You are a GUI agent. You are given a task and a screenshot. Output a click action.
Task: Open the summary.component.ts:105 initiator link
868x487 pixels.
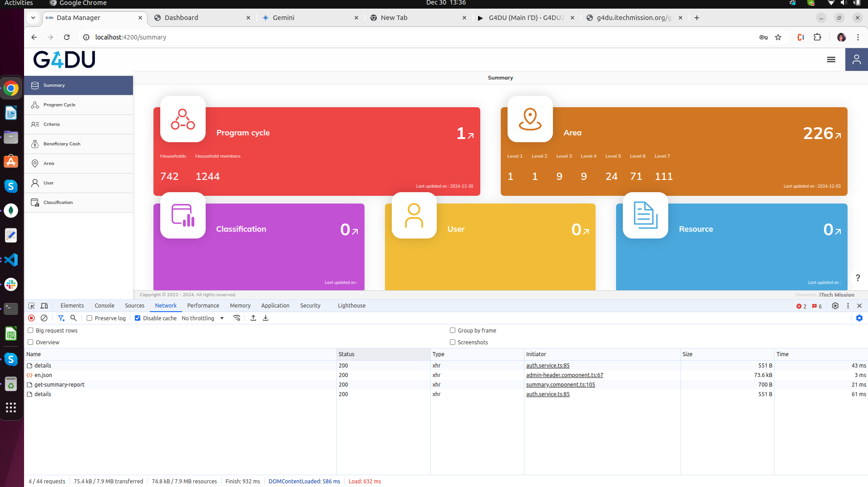click(560, 385)
